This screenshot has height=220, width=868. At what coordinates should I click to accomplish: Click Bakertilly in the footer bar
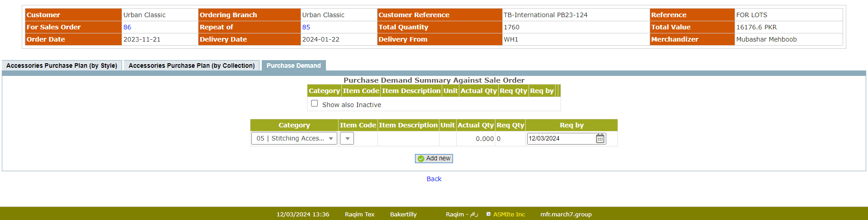403,215
